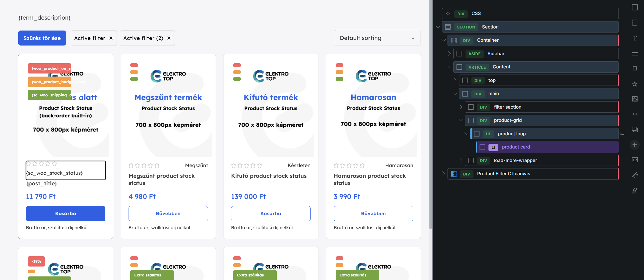
Task: Expand the Sidebar tree node
Action: click(449, 54)
